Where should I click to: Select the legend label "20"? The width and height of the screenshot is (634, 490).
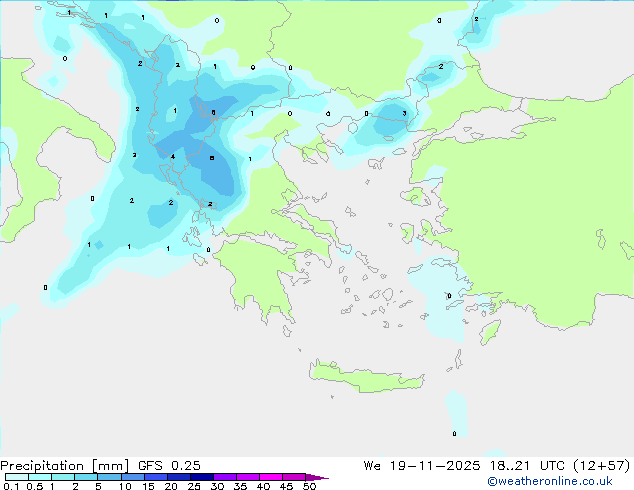171,486
